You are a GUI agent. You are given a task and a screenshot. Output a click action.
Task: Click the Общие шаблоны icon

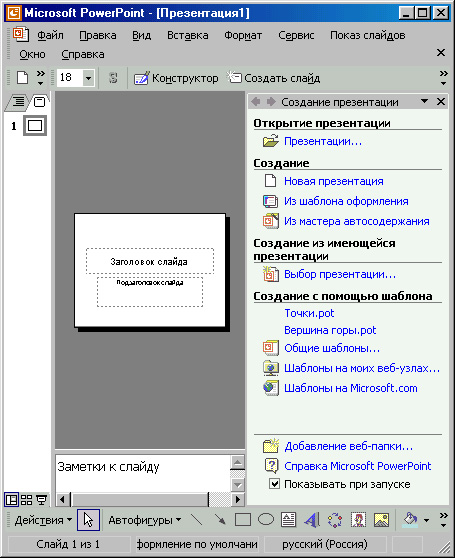270,348
